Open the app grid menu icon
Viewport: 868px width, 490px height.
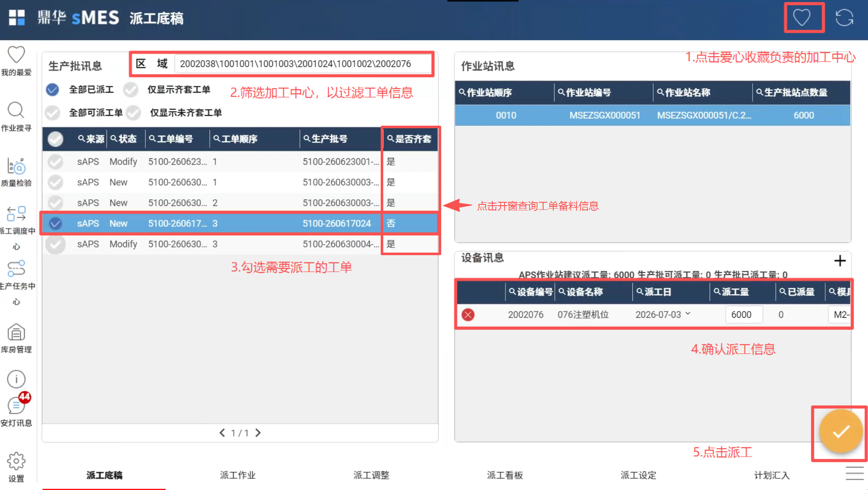click(17, 18)
